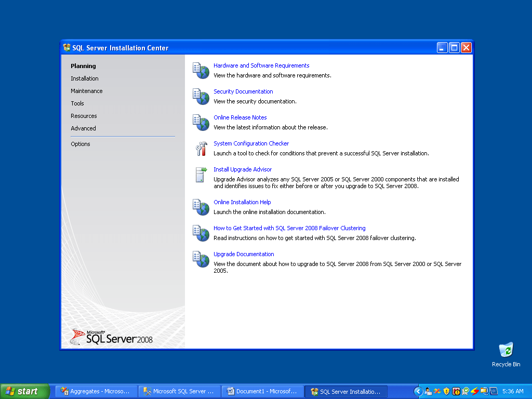Switch to Microsoft SQL Server taskbar window
Viewport: 532px width, 399px height.
click(x=179, y=391)
